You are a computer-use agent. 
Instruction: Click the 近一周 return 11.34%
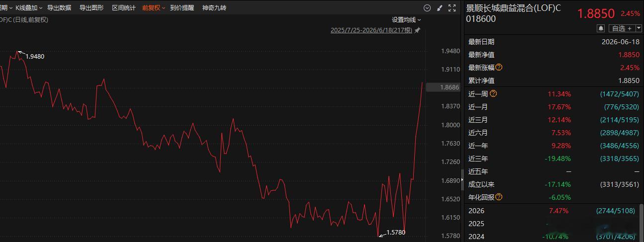pos(559,93)
